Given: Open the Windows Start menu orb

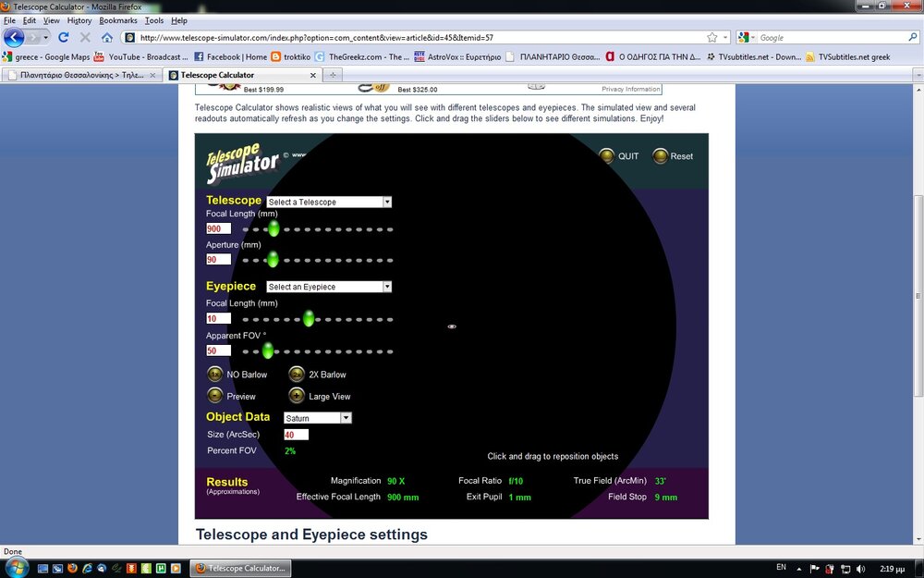Looking at the screenshot, I should (x=17, y=567).
